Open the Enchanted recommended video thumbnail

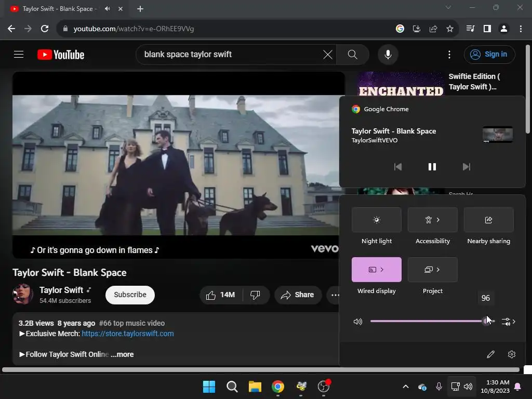pyautogui.click(x=401, y=84)
